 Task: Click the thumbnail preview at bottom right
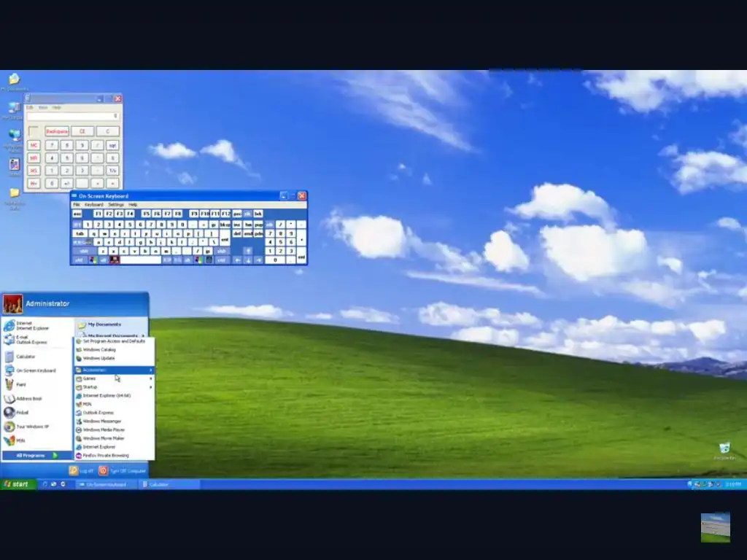pyautogui.click(x=715, y=526)
